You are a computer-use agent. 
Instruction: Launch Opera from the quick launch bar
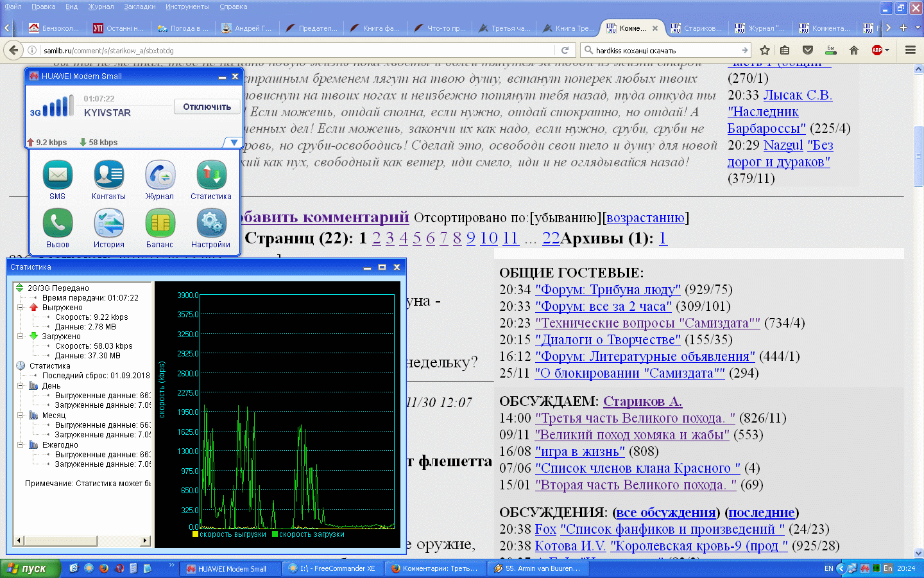119,568
